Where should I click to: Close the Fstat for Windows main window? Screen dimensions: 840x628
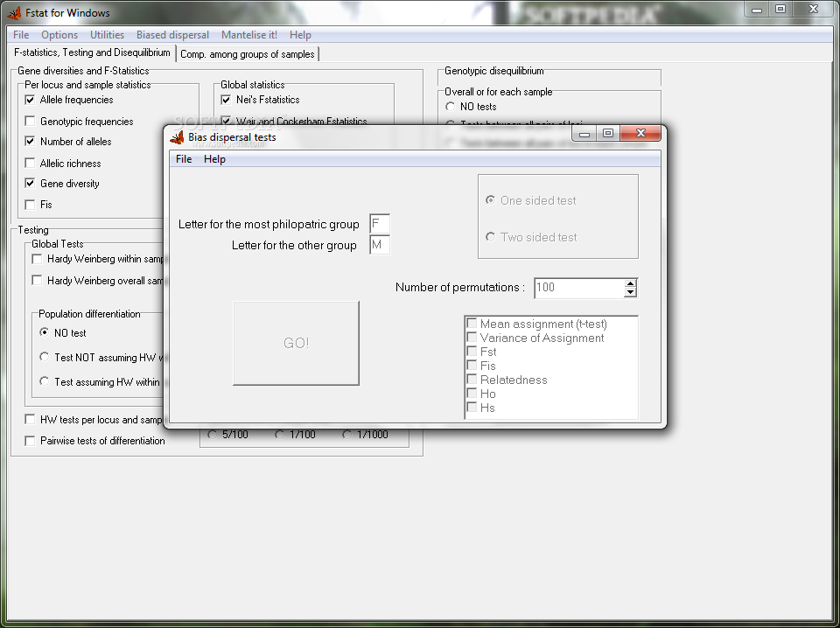click(x=813, y=10)
